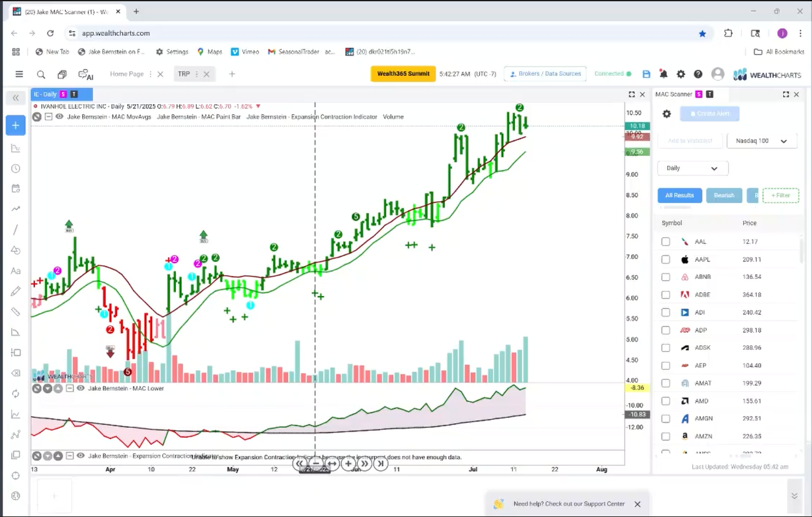Open the AI chat assistant icon
This screenshot has height=517, width=812.
coord(86,74)
